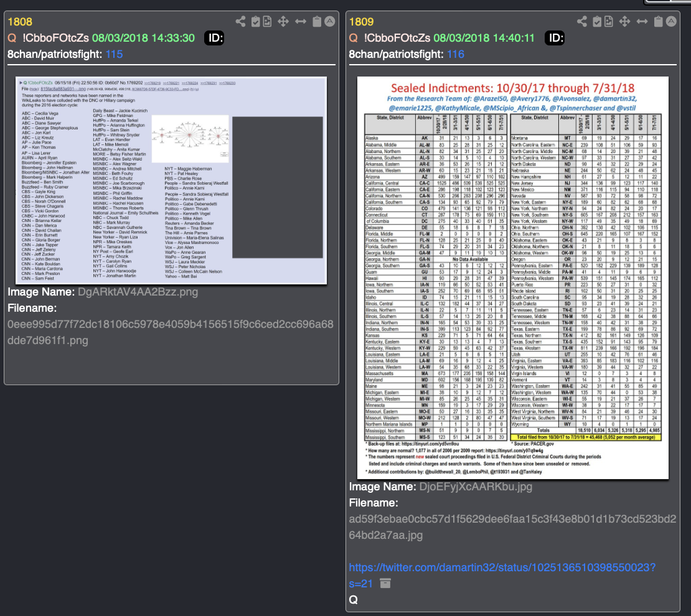Image resolution: width=691 pixels, height=616 pixels.
Task: Open board post link 116
Action: pos(456,54)
